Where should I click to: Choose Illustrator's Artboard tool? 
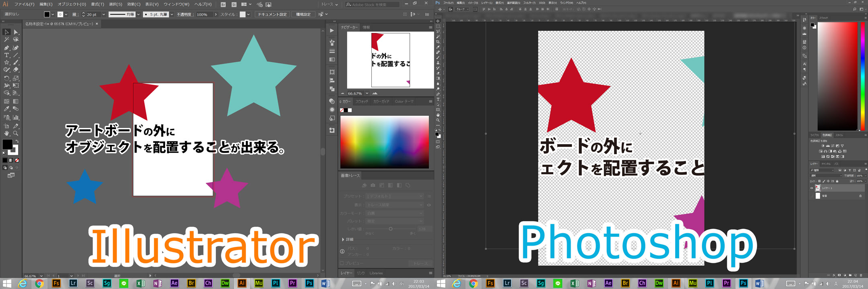[x=6, y=126]
